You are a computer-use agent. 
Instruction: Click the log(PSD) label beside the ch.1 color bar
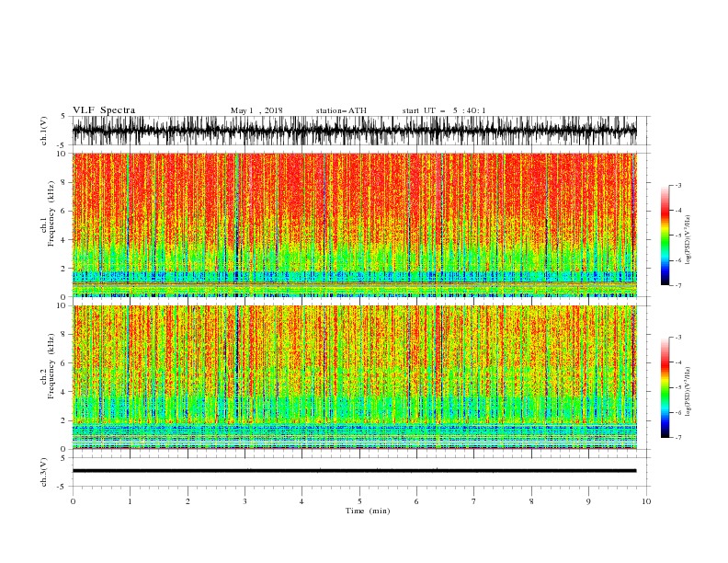click(688, 240)
